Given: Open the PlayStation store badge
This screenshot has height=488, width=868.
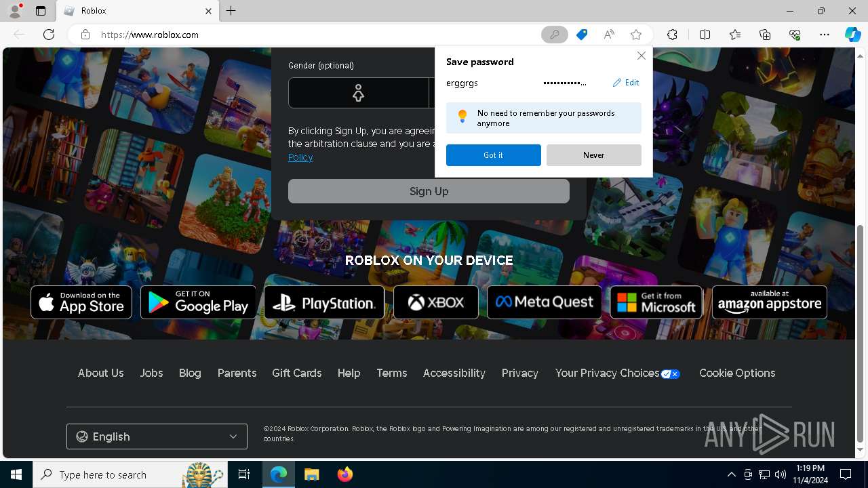Looking at the screenshot, I should pyautogui.click(x=324, y=302).
